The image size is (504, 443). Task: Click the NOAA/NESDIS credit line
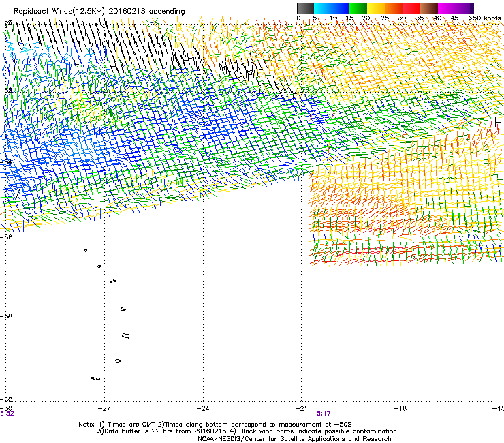point(294,439)
